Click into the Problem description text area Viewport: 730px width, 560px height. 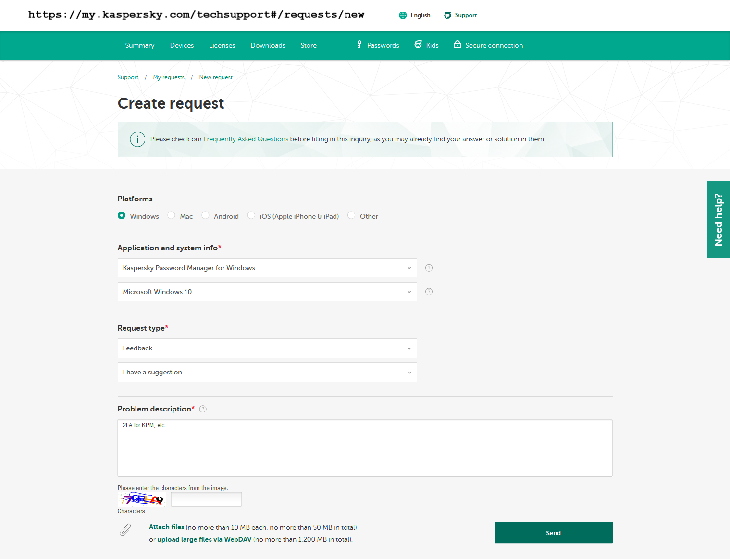point(365,448)
